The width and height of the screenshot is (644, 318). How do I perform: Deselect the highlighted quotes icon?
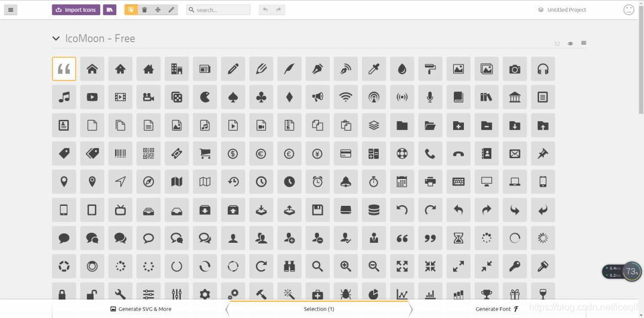[x=64, y=69]
